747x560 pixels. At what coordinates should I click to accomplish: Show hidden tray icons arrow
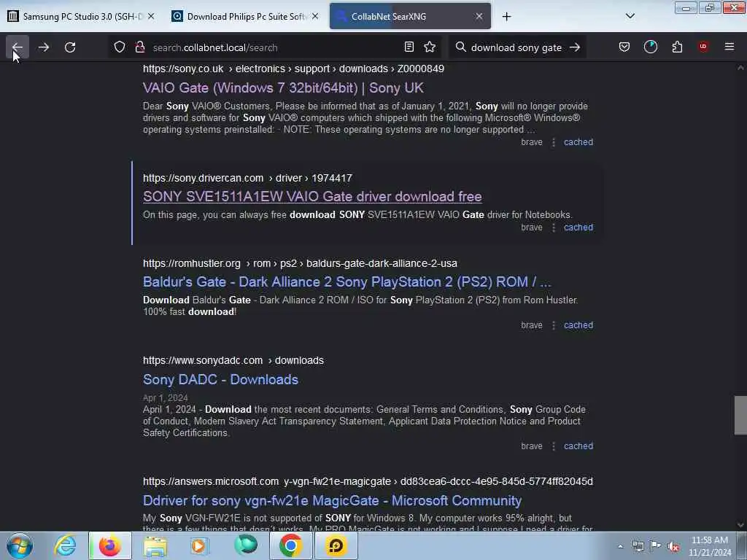point(620,546)
